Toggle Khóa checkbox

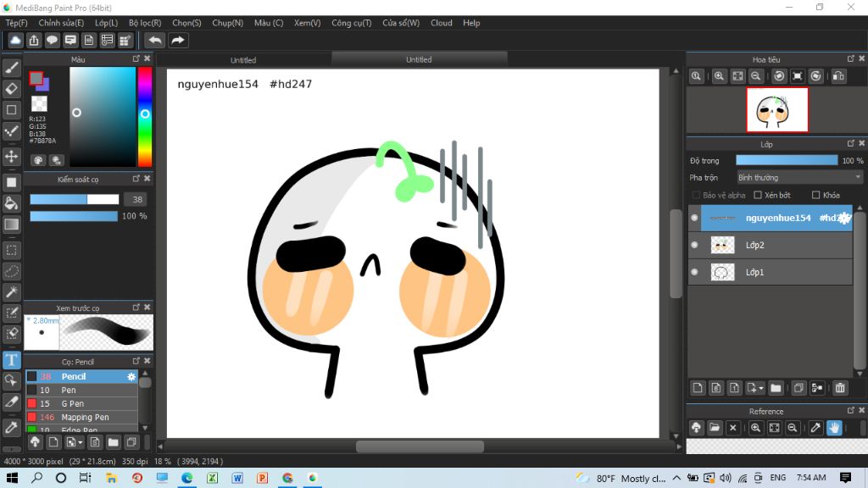816,196
